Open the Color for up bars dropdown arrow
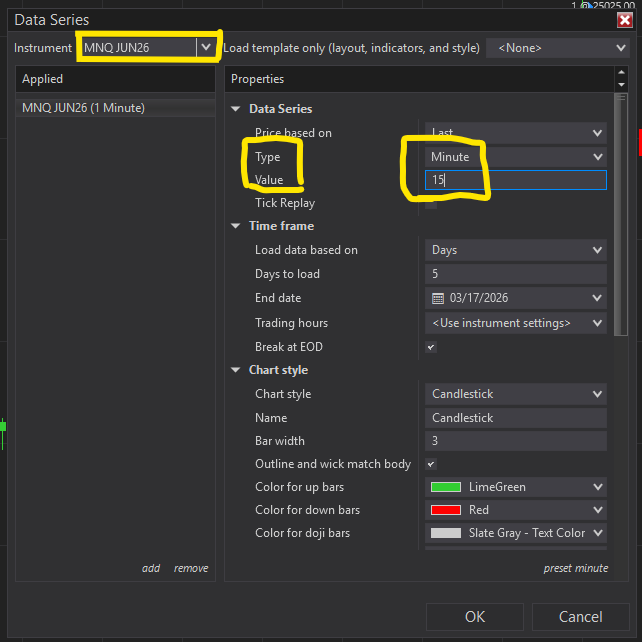The width and height of the screenshot is (642, 642). click(x=597, y=487)
